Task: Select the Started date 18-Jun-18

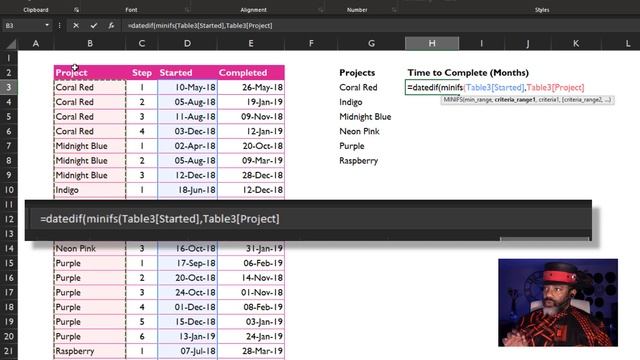Action: [187, 190]
